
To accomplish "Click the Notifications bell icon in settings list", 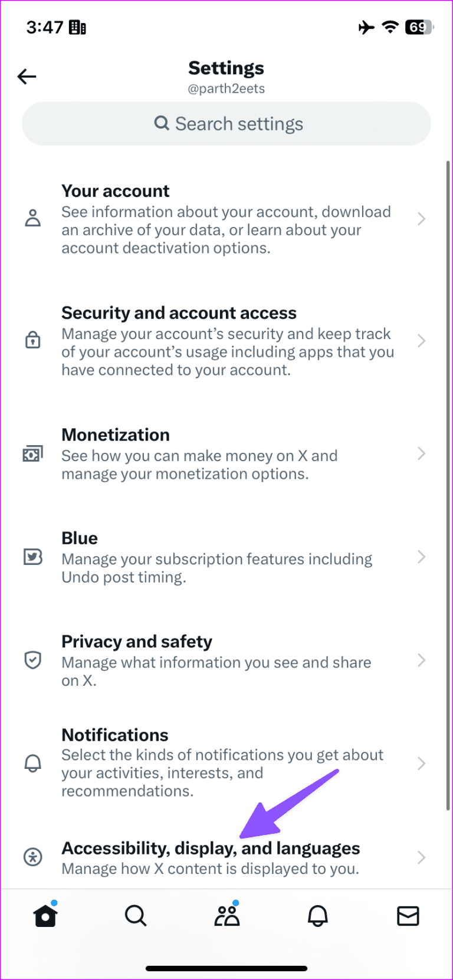I will click(33, 762).
